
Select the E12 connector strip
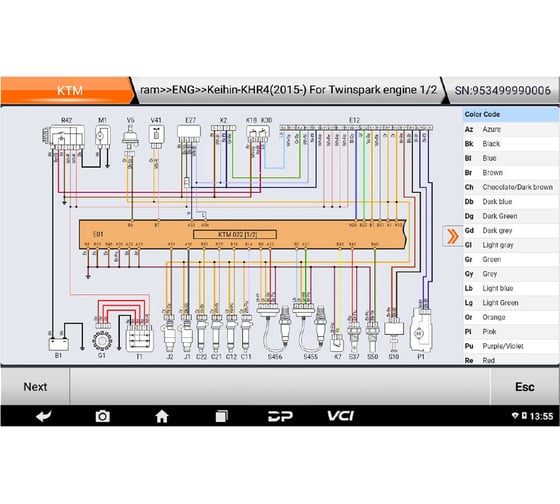(x=356, y=128)
